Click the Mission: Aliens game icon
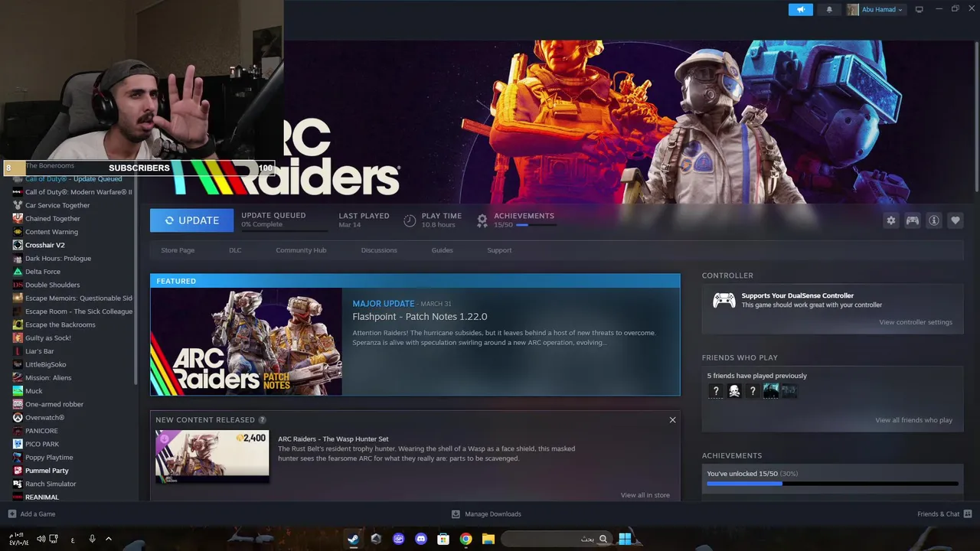 [x=18, y=378]
